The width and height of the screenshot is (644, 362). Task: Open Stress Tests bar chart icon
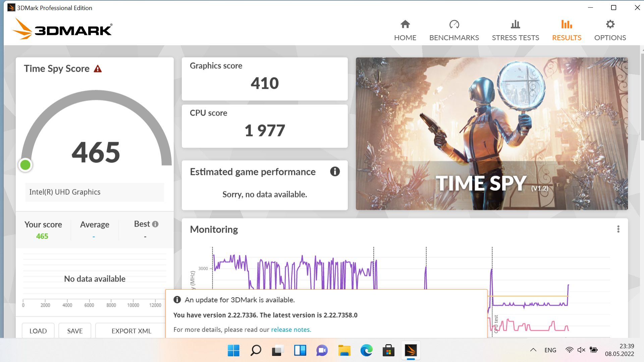(515, 24)
